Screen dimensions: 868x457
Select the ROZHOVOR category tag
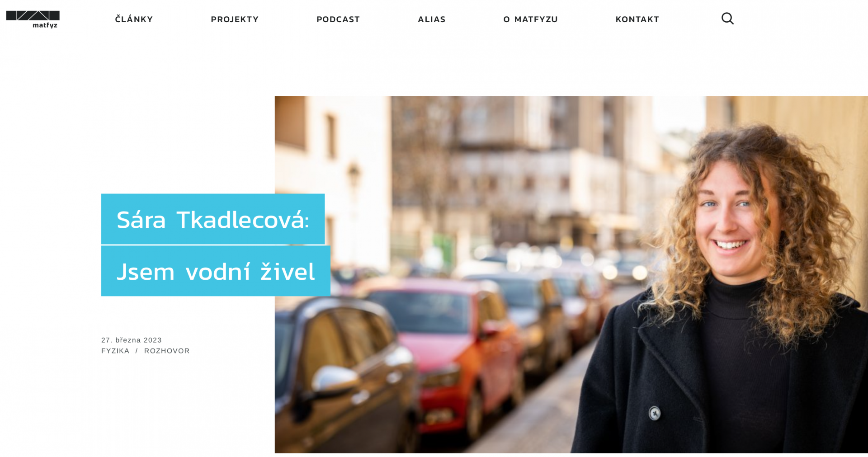click(x=167, y=351)
